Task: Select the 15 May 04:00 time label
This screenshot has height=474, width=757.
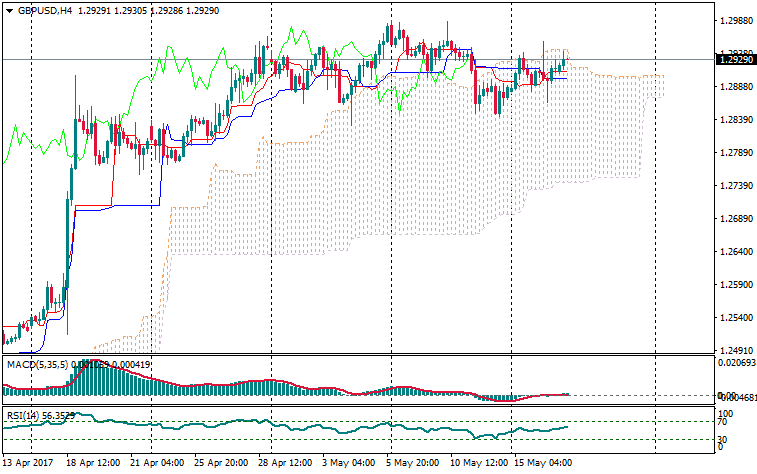Action: [544, 464]
